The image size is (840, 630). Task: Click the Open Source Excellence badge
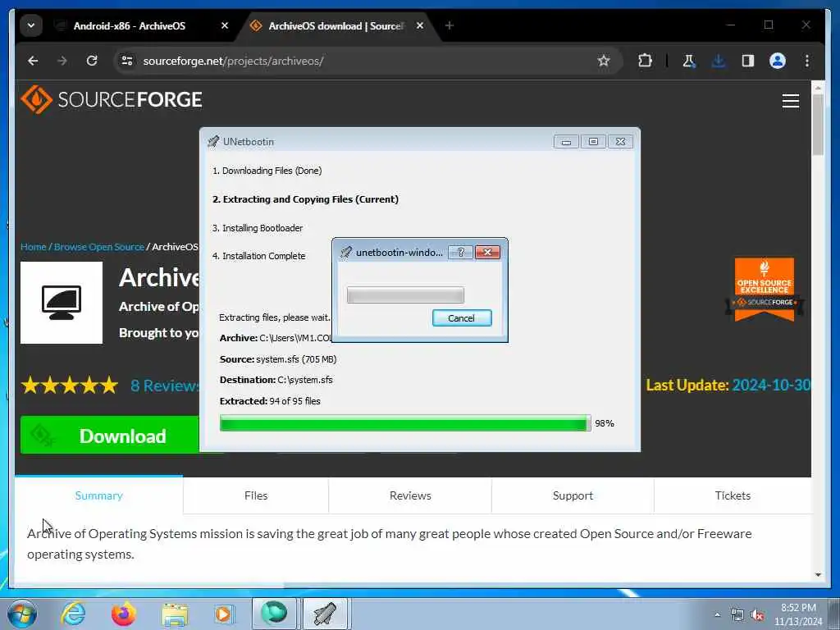coord(765,290)
